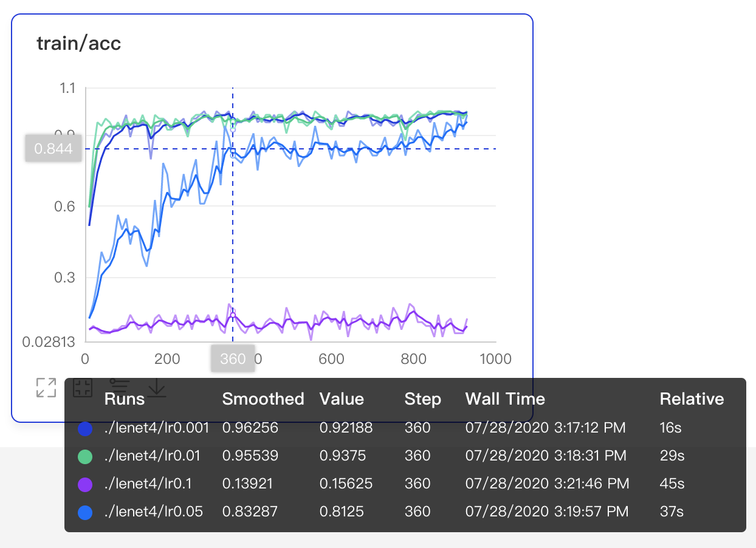
Task: Click the 360 step marker label
Action: (233, 358)
